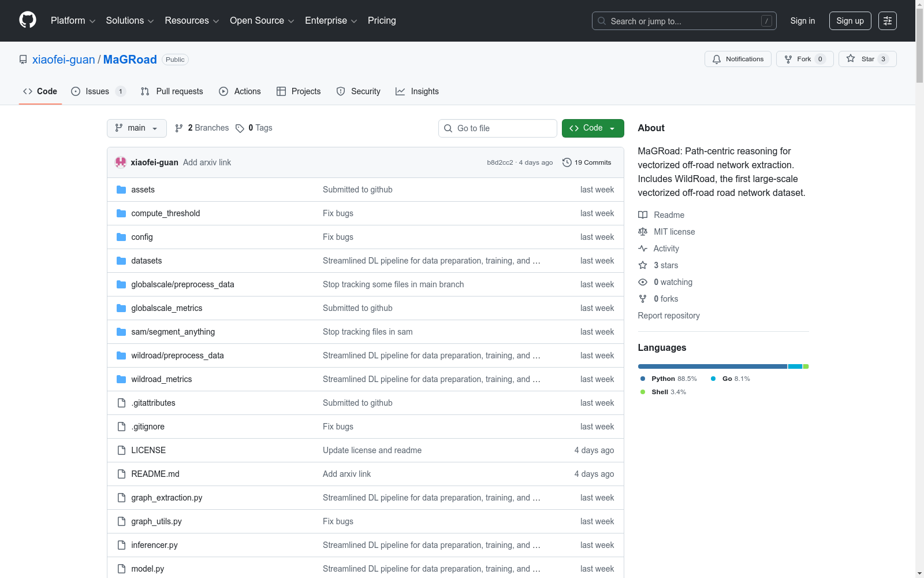Focus the Go to file input
Screen dimensions: 924x578
click(498, 128)
